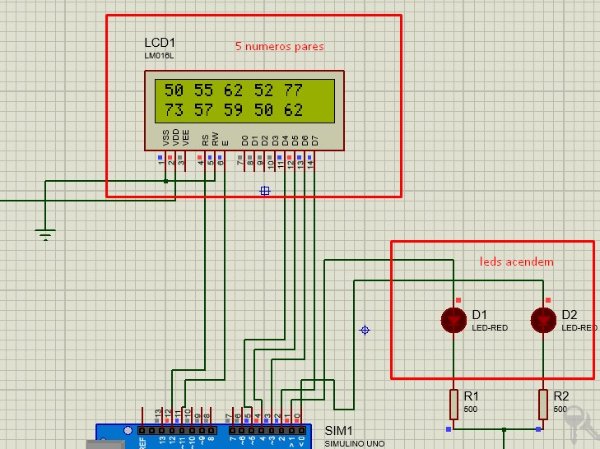Click the R1 resistor symbol

[454, 404]
